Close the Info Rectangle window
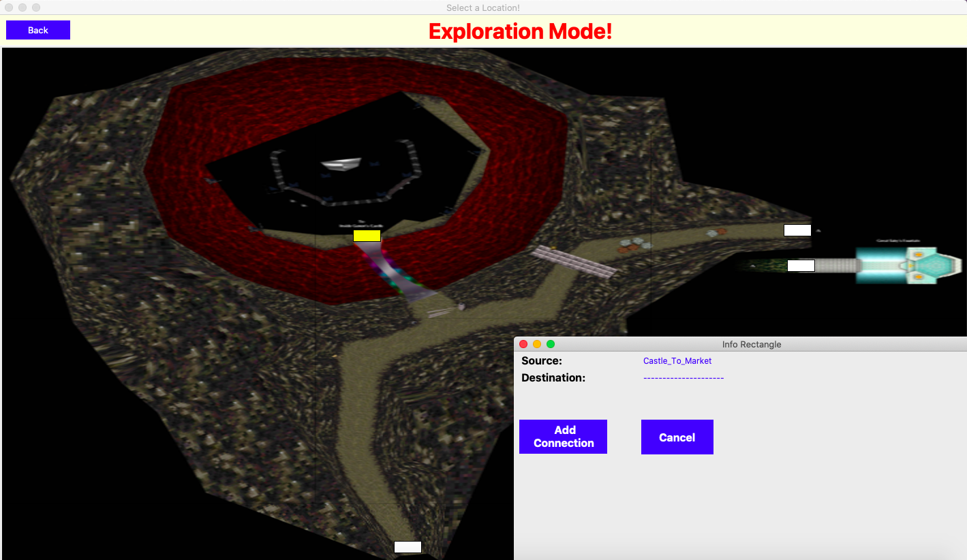 [x=523, y=344]
